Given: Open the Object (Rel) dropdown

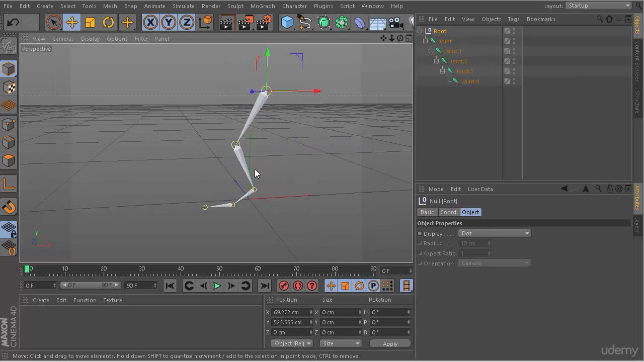Looking at the screenshot, I should pos(292,343).
